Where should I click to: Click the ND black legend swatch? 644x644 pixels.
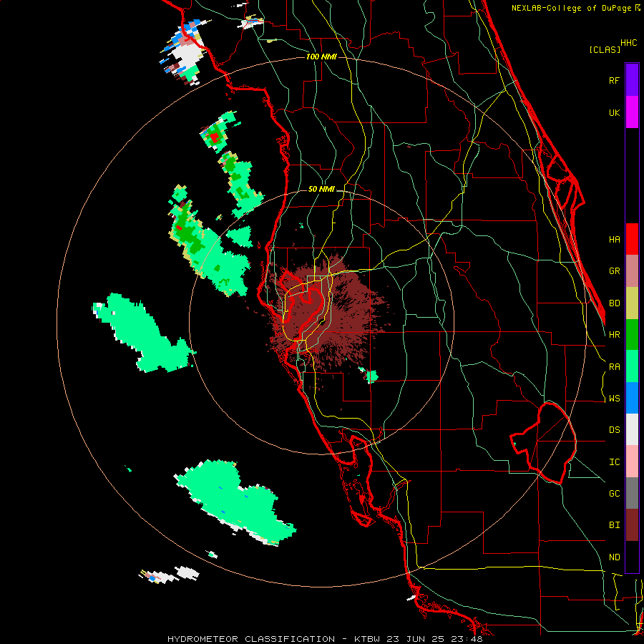click(632, 557)
